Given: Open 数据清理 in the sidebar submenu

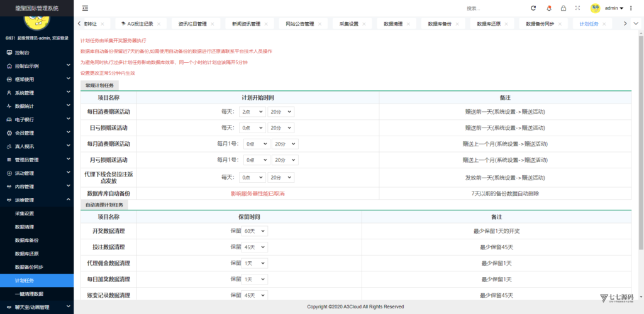Looking at the screenshot, I should click(x=25, y=227).
